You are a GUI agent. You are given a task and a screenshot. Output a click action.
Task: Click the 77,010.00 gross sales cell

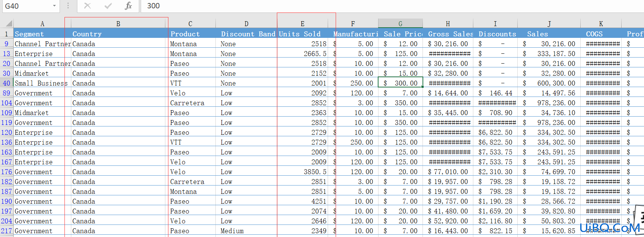(448, 172)
